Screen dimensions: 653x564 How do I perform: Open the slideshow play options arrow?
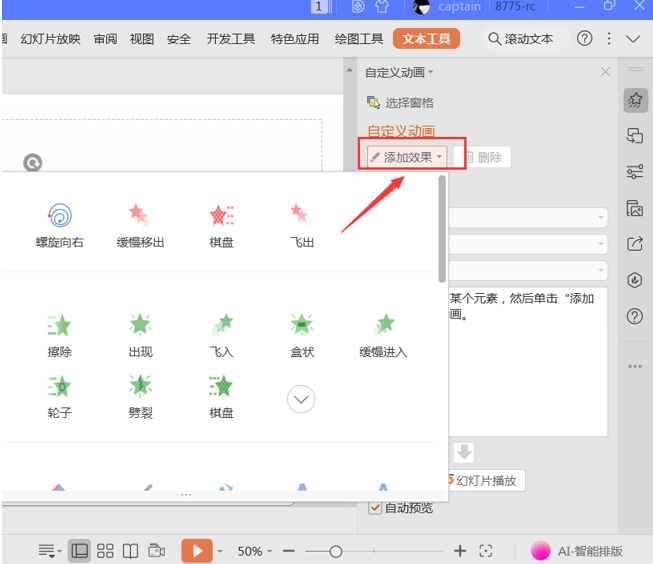click(x=220, y=551)
